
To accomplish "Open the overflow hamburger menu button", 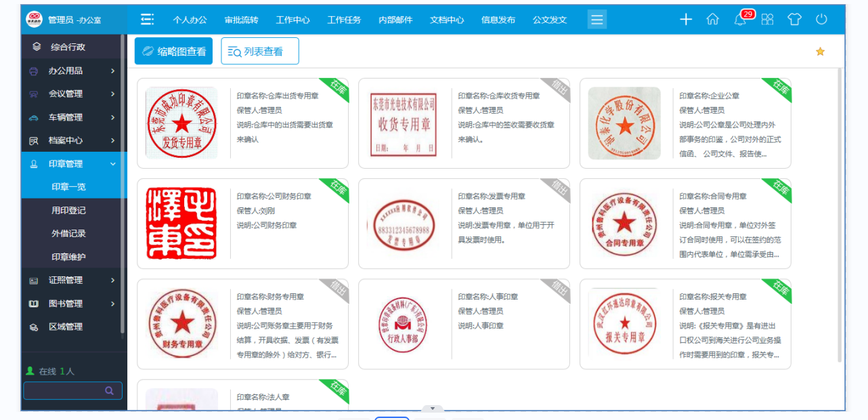I will 596,20.
